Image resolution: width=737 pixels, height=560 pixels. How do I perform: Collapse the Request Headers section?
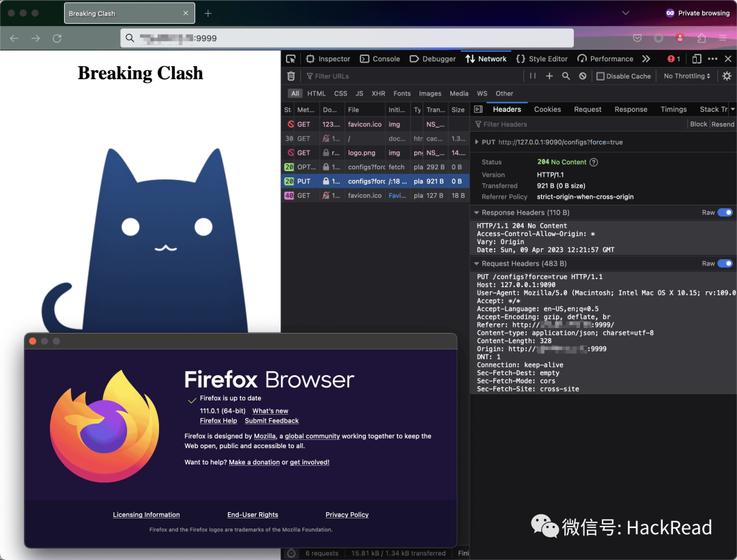click(x=476, y=264)
